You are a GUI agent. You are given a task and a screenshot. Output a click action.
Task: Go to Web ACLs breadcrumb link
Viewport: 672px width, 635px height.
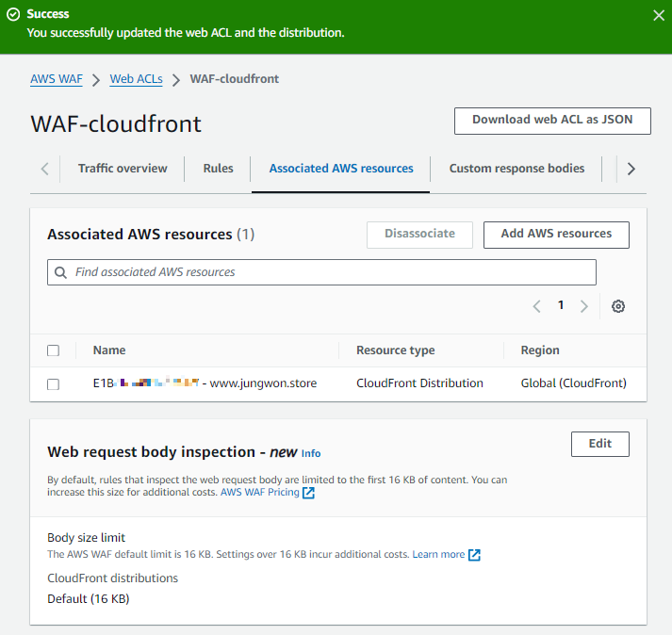tap(136, 79)
